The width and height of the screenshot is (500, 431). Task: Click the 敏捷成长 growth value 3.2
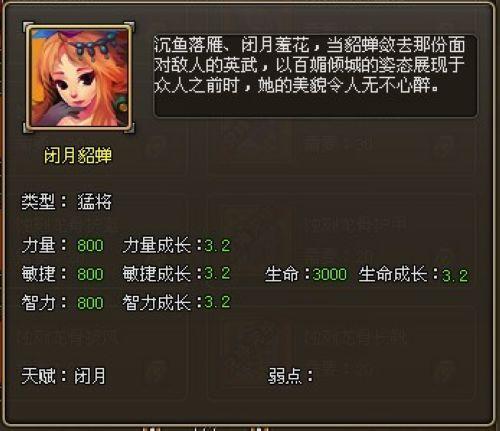(217, 274)
